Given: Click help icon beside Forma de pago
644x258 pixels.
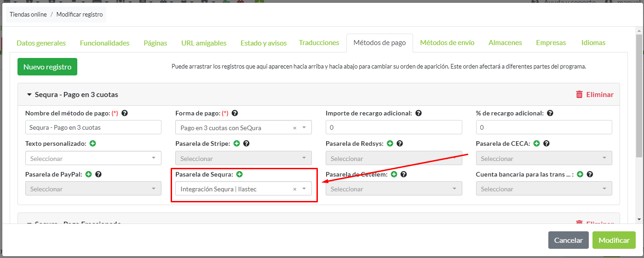Looking at the screenshot, I should (x=235, y=113).
